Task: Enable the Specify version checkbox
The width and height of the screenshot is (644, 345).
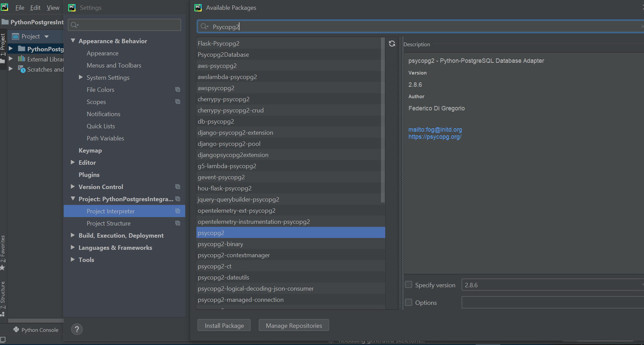Action: (x=409, y=285)
